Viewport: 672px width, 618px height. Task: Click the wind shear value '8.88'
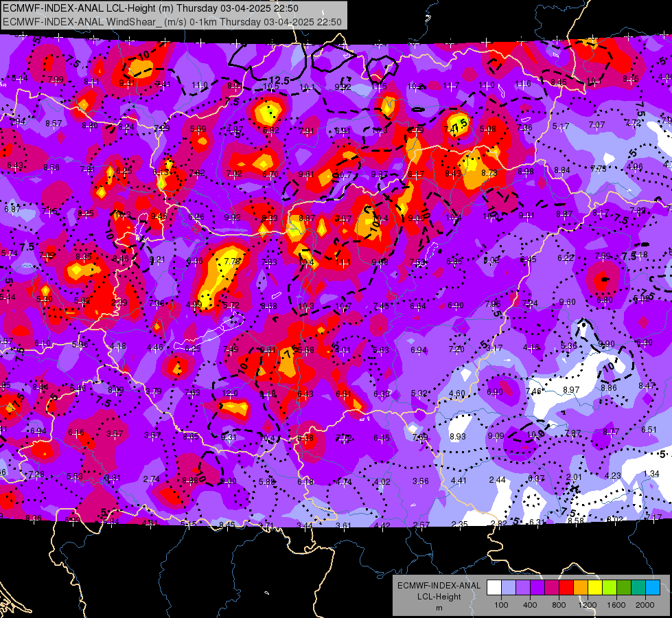(x=190, y=481)
